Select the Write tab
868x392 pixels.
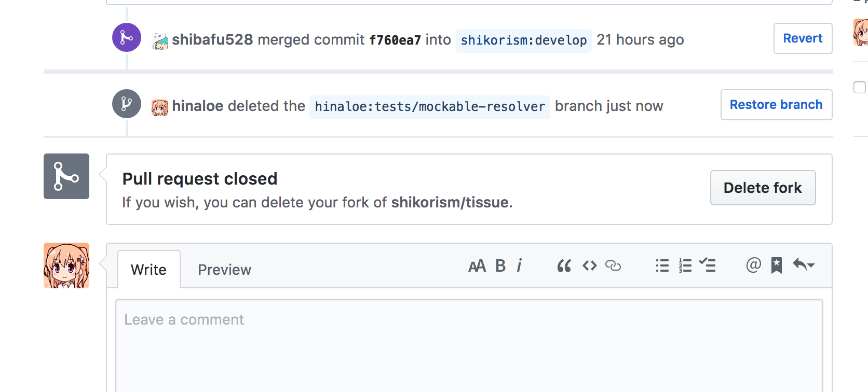point(149,270)
